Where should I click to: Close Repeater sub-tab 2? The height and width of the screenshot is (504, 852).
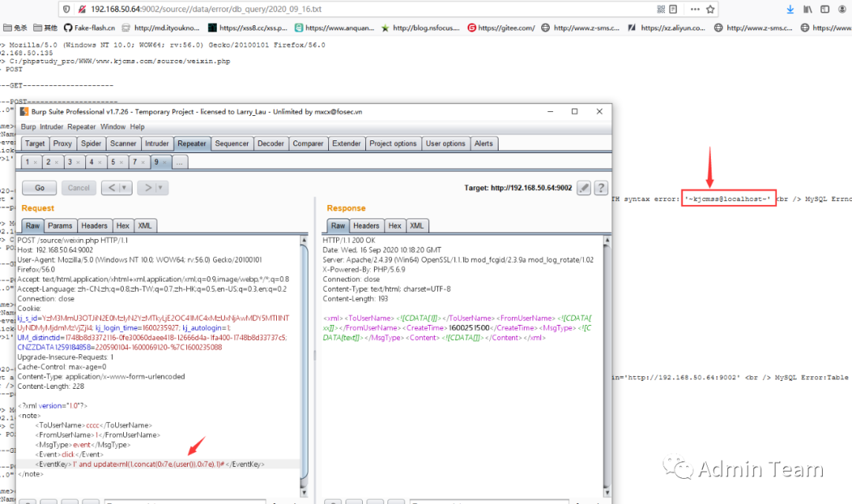57,162
